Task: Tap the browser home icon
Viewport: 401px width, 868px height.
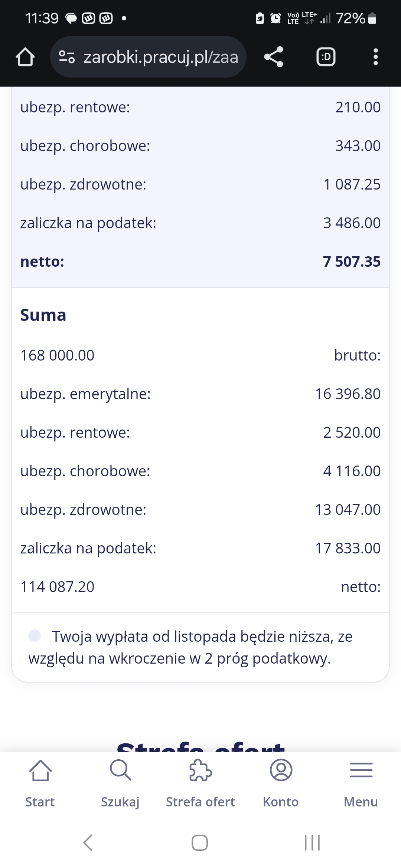Action: click(x=25, y=57)
